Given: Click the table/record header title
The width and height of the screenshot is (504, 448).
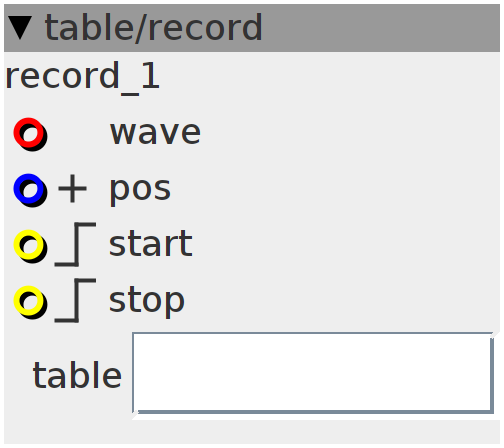Looking at the screenshot, I should (x=154, y=28).
